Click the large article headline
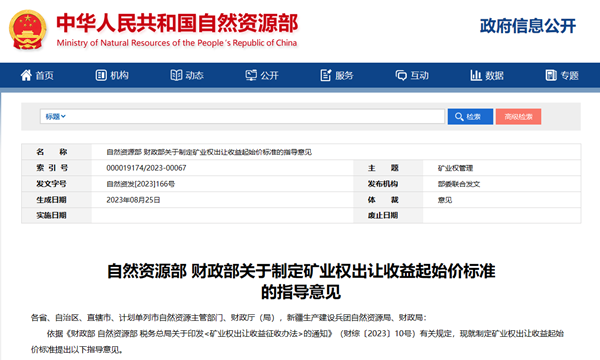600x360 pixels. [x=301, y=282]
